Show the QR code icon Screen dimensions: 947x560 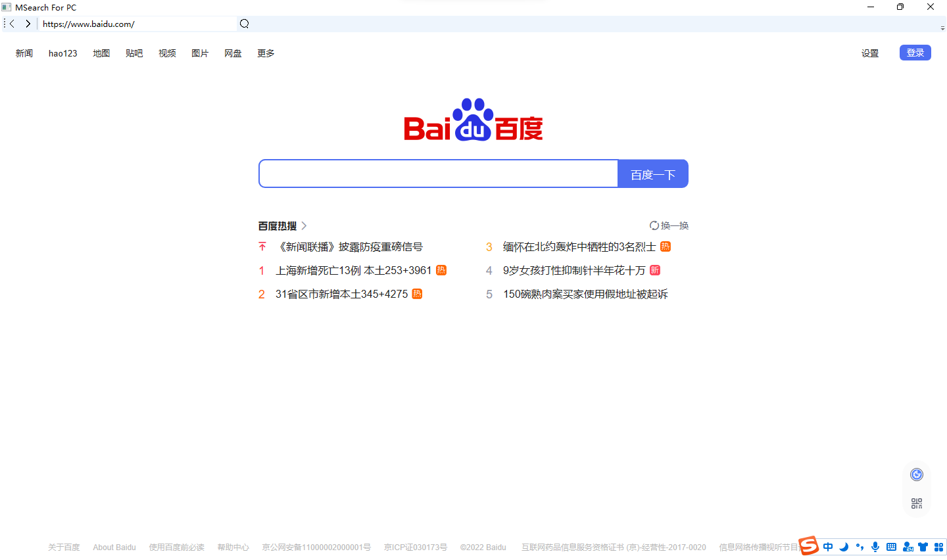point(917,503)
